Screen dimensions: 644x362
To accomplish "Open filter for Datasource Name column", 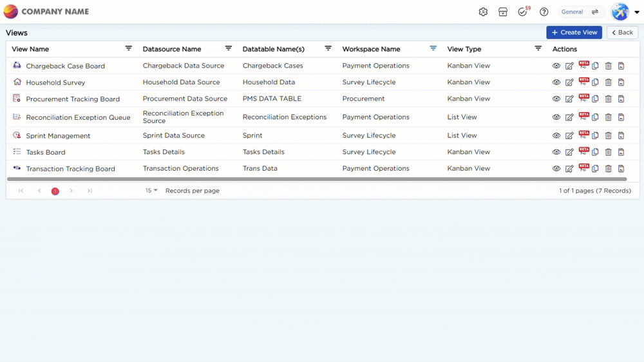I will (229, 48).
